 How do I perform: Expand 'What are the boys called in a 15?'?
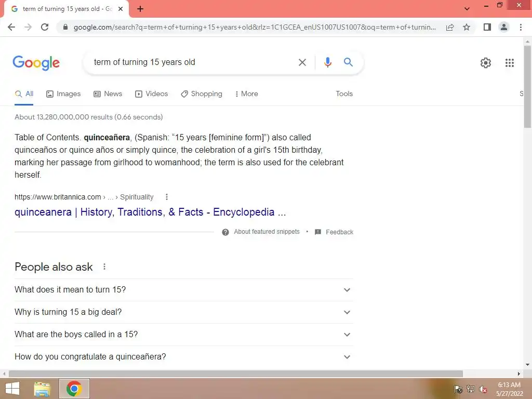click(x=184, y=335)
